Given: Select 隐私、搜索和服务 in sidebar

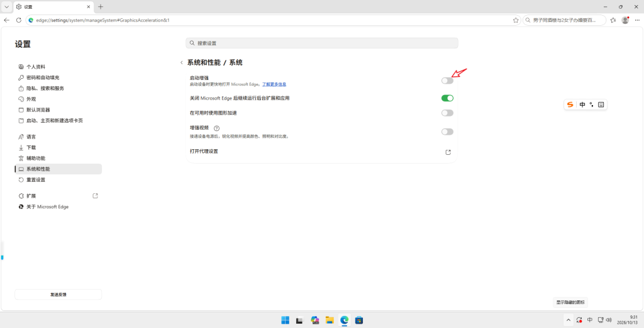Looking at the screenshot, I should click(58, 88).
